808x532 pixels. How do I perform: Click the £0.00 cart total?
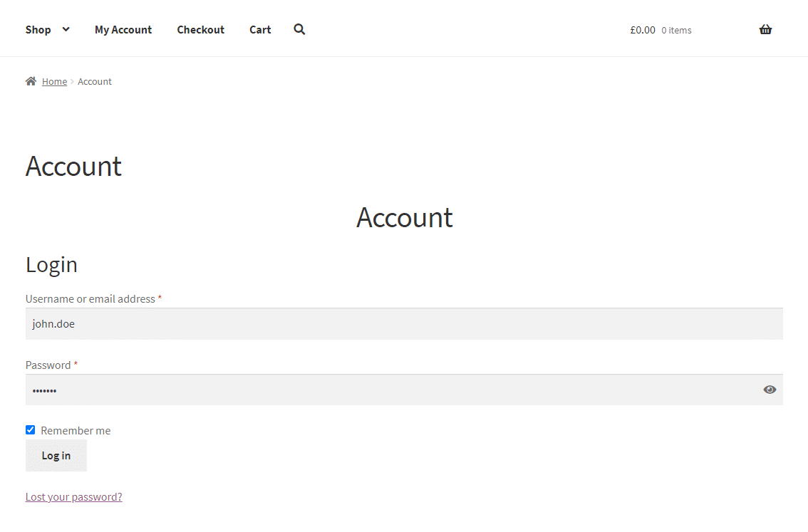pos(643,30)
